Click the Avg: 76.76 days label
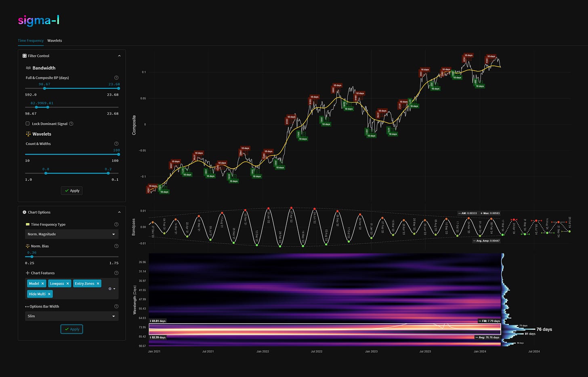The width and height of the screenshot is (588, 377). [x=488, y=337]
